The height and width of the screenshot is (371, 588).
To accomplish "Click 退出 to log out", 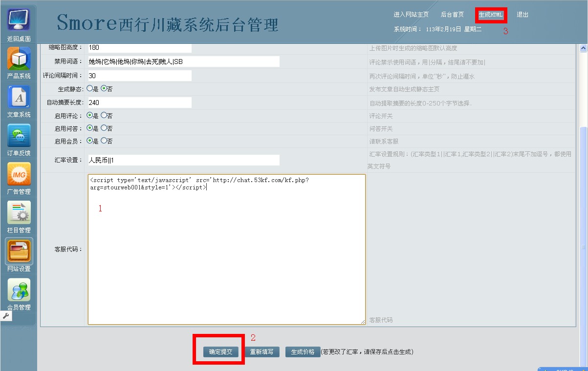I will click(x=522, y=15).
